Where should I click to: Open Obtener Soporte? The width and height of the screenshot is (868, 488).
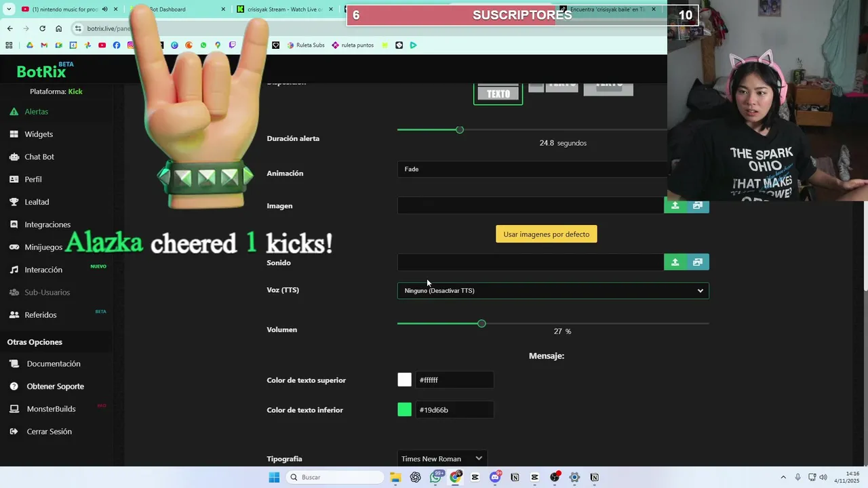pos(55,386)
